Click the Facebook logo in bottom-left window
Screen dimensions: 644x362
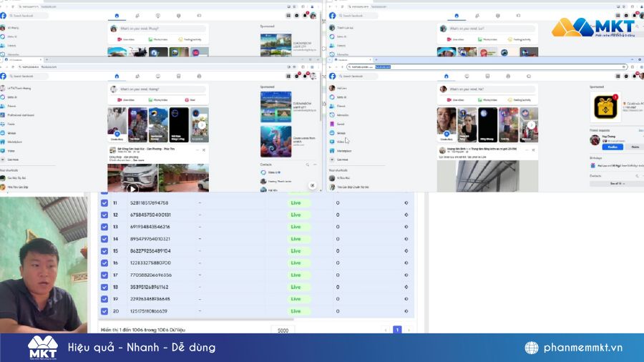click(4, 76)
